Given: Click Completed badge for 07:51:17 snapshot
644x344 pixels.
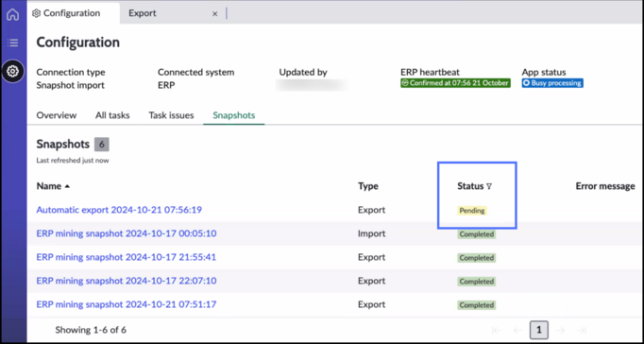Looking at the screenshot, I should pyautogui.click(x=477, y=305).
